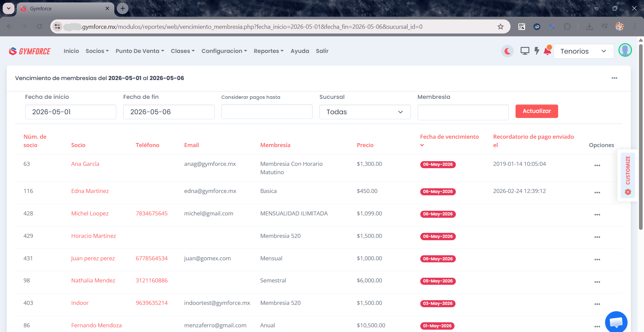Expand the Socios menu

(x=97, y=51)
